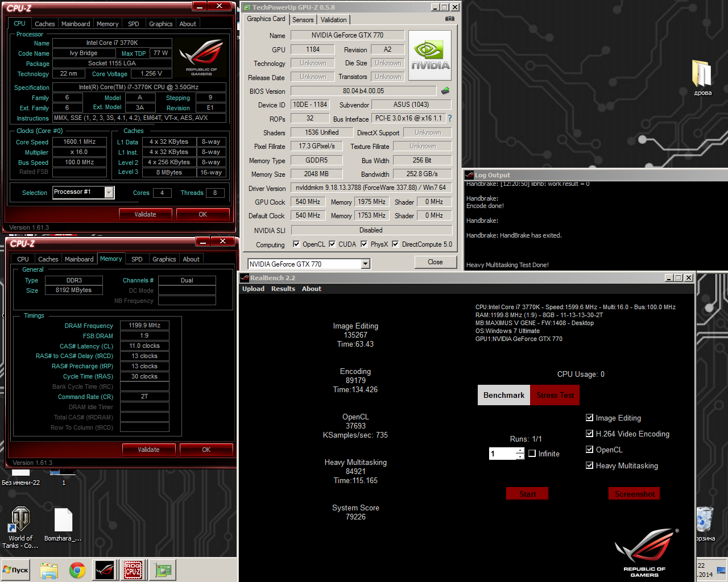Click the BIOS Version field in GPU-Z

pyautogui.click(x=363, y=91)
